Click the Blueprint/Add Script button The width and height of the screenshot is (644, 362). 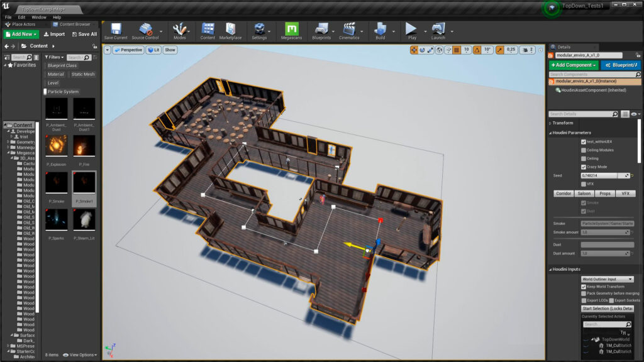pos(621,65)
